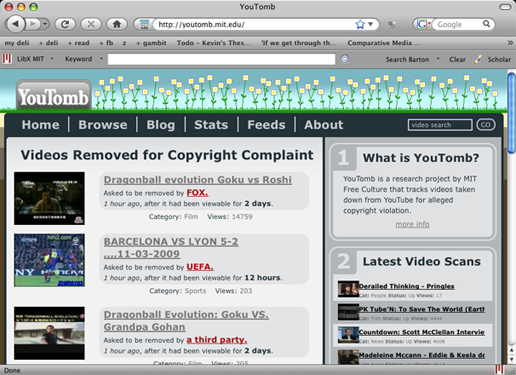The height and width of the screenshot is (375, 516).
Task: Click the GO search button
Action: [x=486, y=125]
